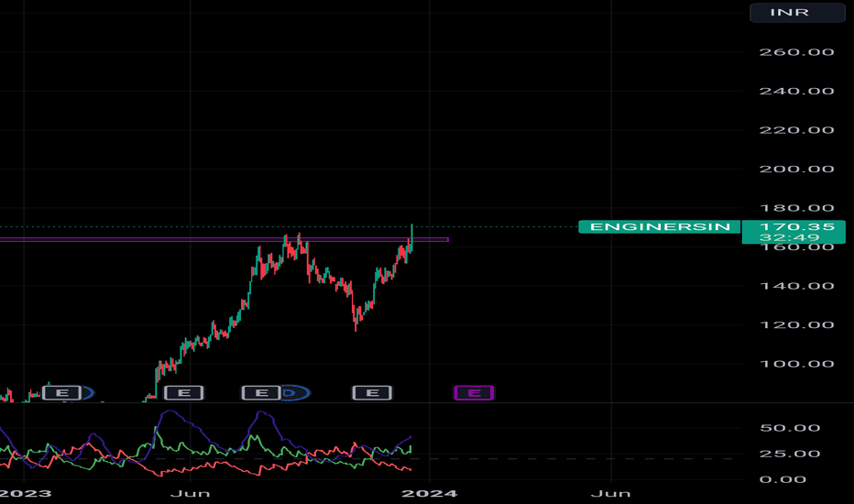854x504 pixels.
Task: Click the 240.00 price axis label
Action: (797, 91)
